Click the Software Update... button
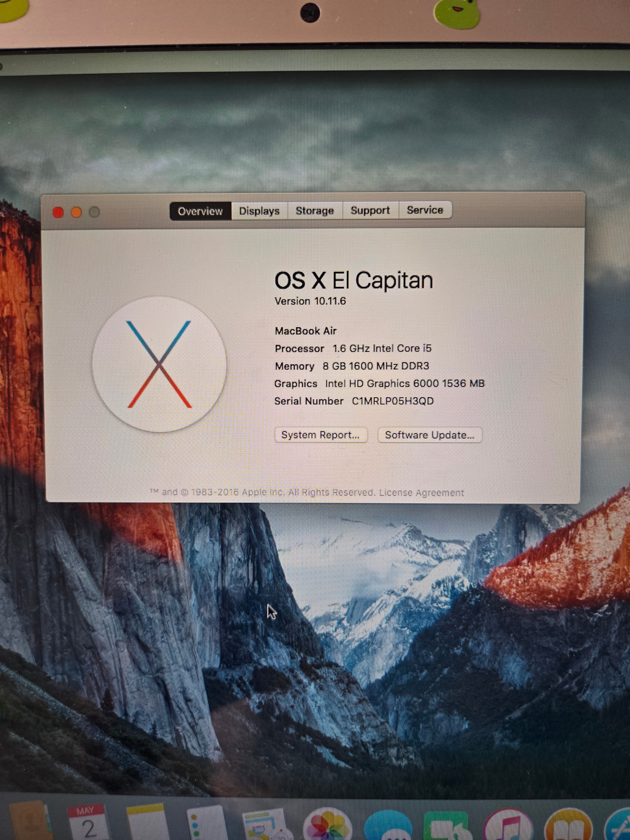 [430, 435]
